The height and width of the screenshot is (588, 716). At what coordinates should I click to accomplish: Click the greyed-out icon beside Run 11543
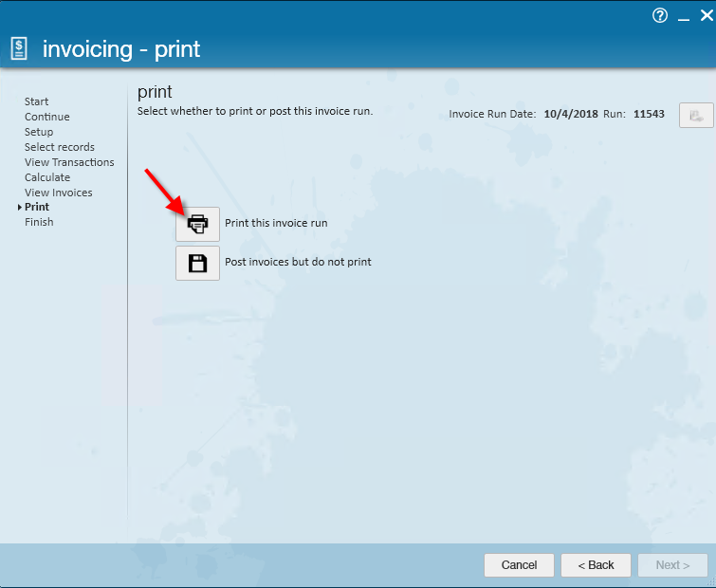(x=696, y=115)
